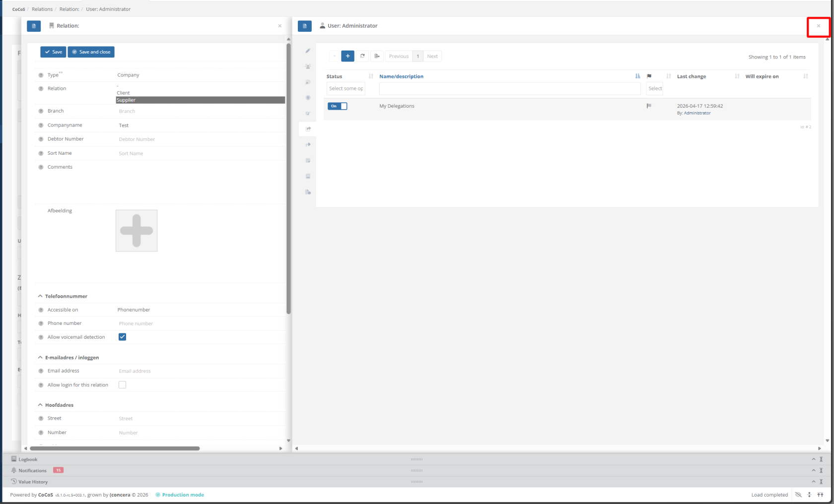Open the user groups sidebar icon
The image size is (834, 504).
point(308,66)
